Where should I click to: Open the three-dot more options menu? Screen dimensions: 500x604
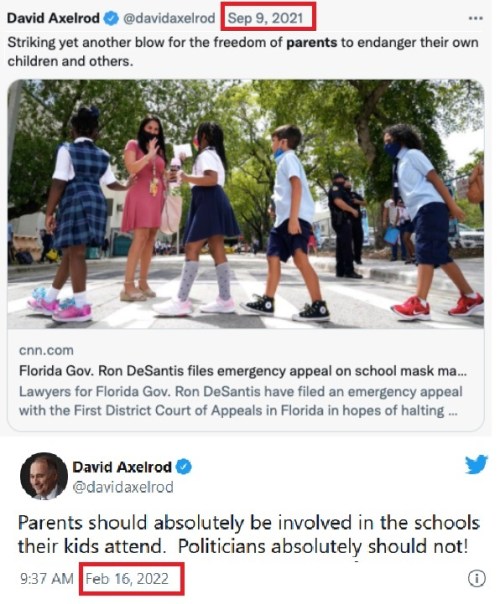pos(475,18)
